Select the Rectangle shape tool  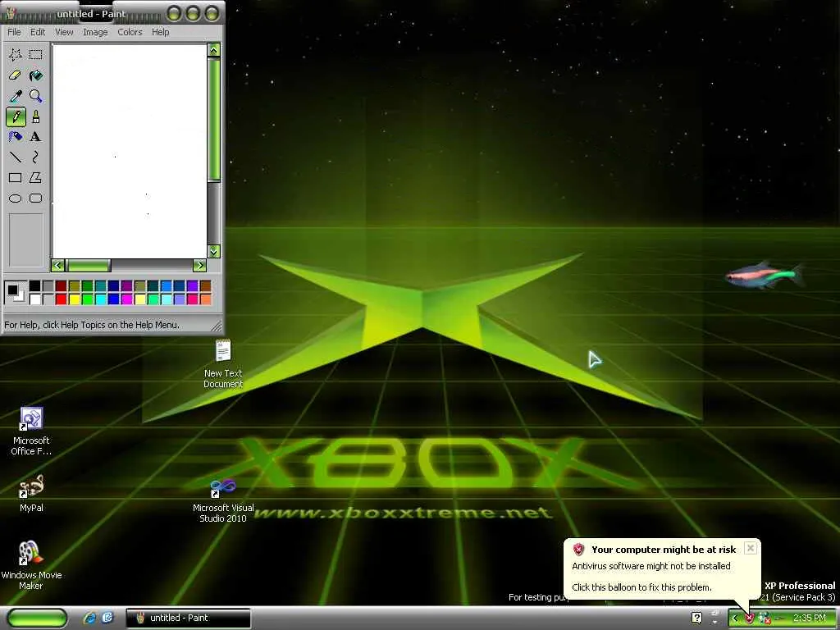pyautogui.click(x=16, y=177)
